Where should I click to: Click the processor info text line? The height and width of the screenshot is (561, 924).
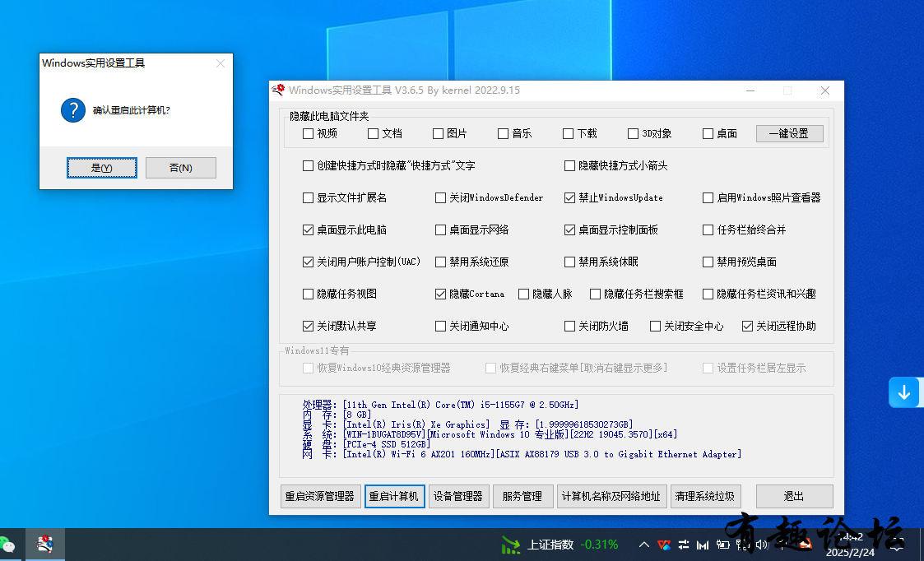click(440, 405)
